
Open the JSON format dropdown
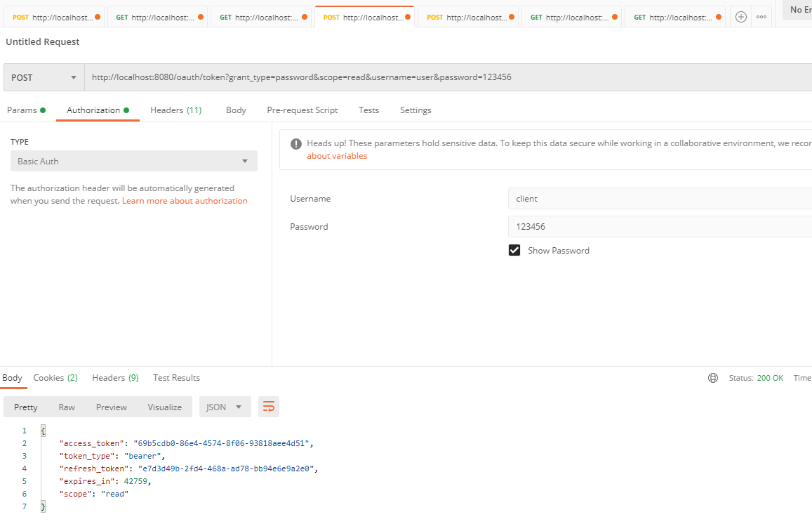pos(225,407)
